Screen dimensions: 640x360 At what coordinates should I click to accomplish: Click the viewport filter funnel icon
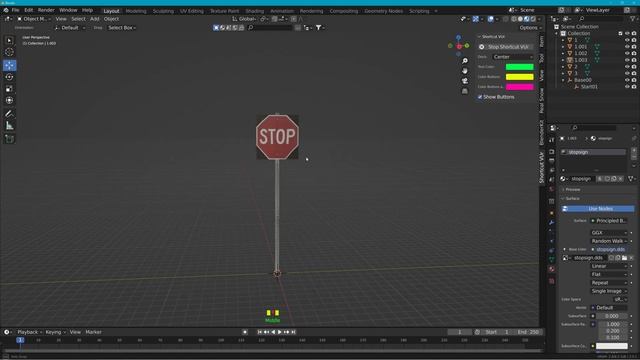pyautogui.click(x=319, y=28)
